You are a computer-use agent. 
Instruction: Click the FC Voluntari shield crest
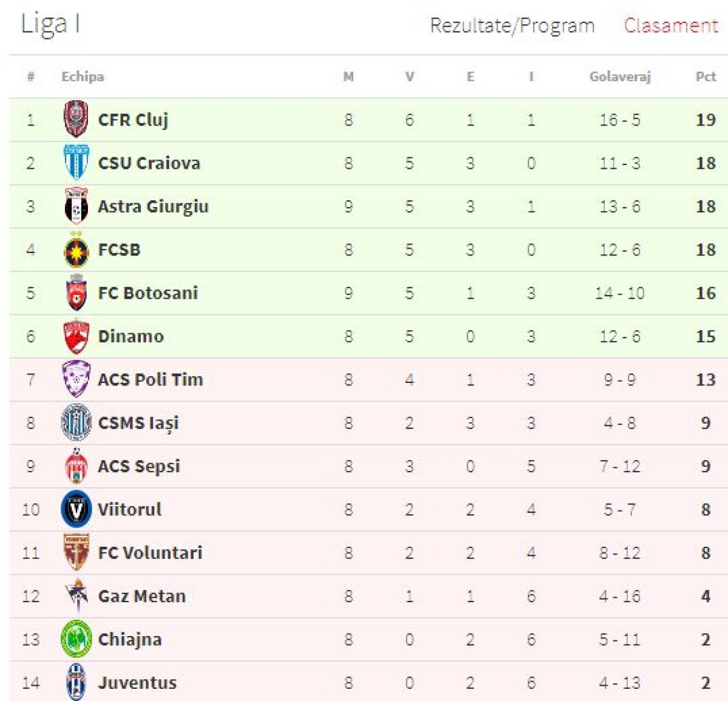pyautogui.click(x=76, y=552)
